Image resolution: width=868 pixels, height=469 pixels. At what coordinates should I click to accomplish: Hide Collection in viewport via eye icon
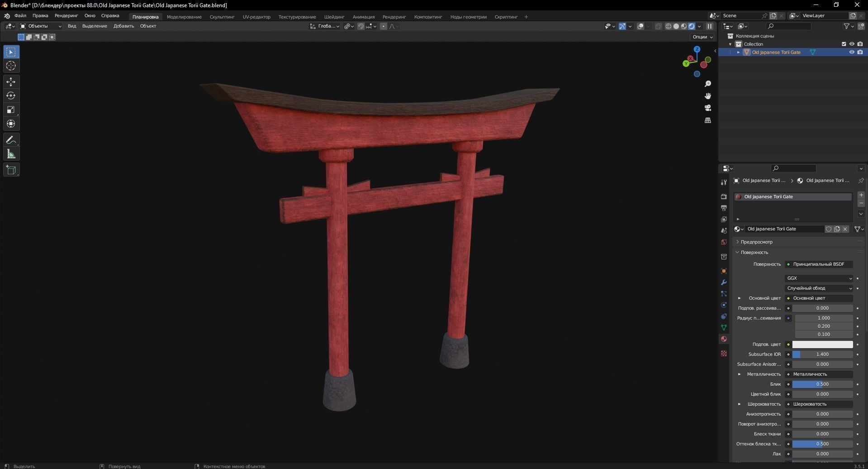pos(852,44)
